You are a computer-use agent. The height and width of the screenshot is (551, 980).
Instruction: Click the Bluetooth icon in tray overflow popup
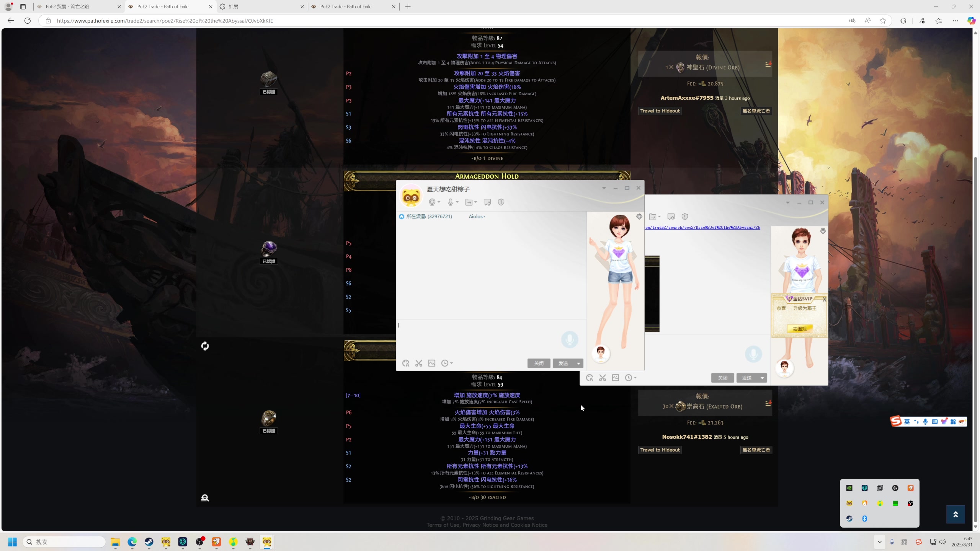(864, 518)
